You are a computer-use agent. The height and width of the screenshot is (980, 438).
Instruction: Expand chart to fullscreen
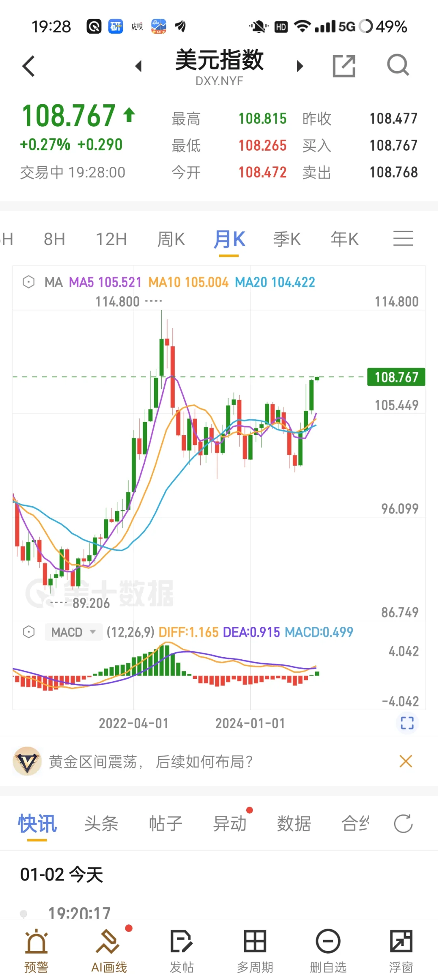click(407, 723)
